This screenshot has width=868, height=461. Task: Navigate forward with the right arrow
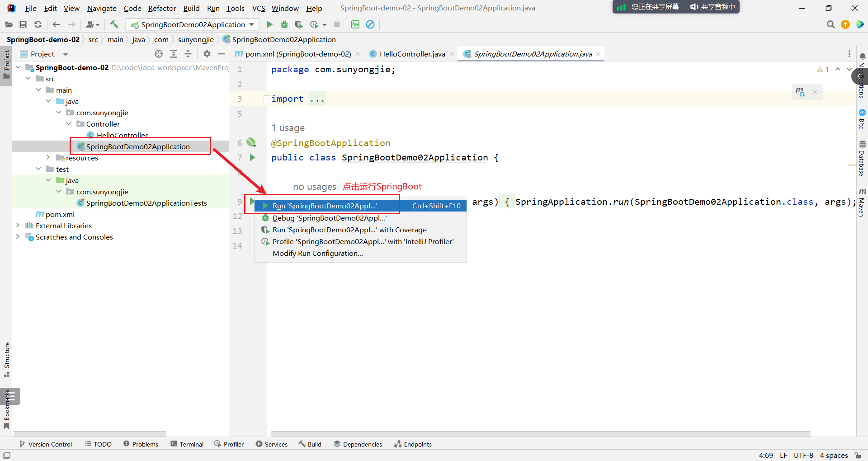click(71, 24)
